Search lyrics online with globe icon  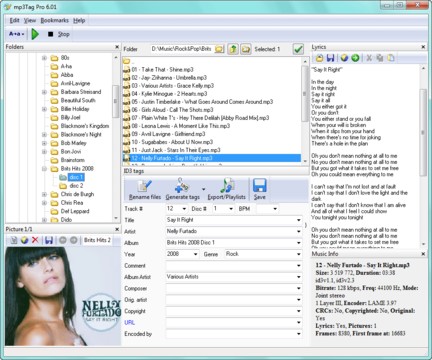344,58
